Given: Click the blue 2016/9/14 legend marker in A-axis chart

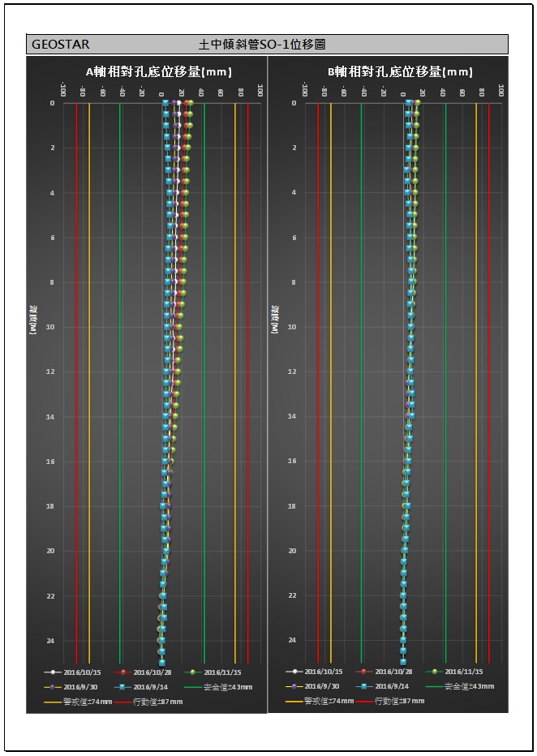Looking at the screenshot, I should tap(122, 687).
